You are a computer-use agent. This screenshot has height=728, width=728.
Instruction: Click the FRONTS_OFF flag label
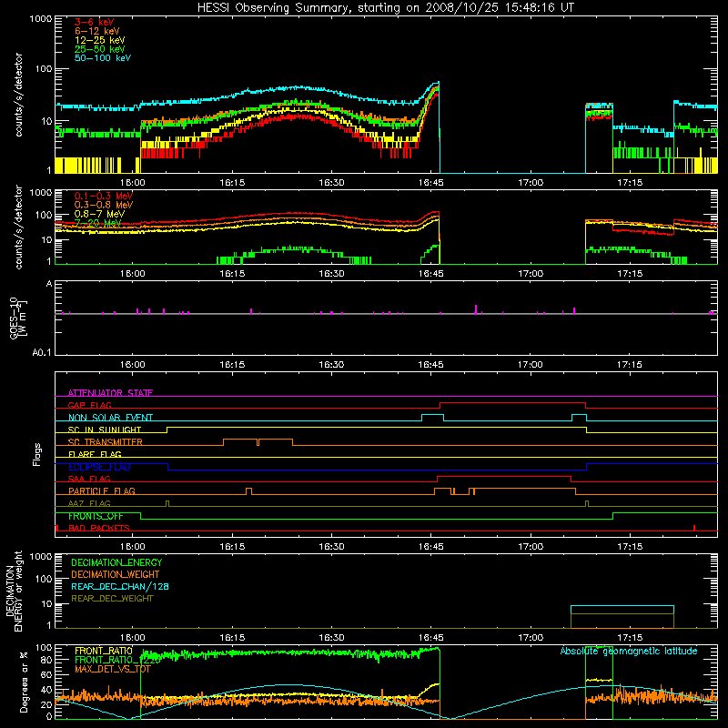point(96,516)
